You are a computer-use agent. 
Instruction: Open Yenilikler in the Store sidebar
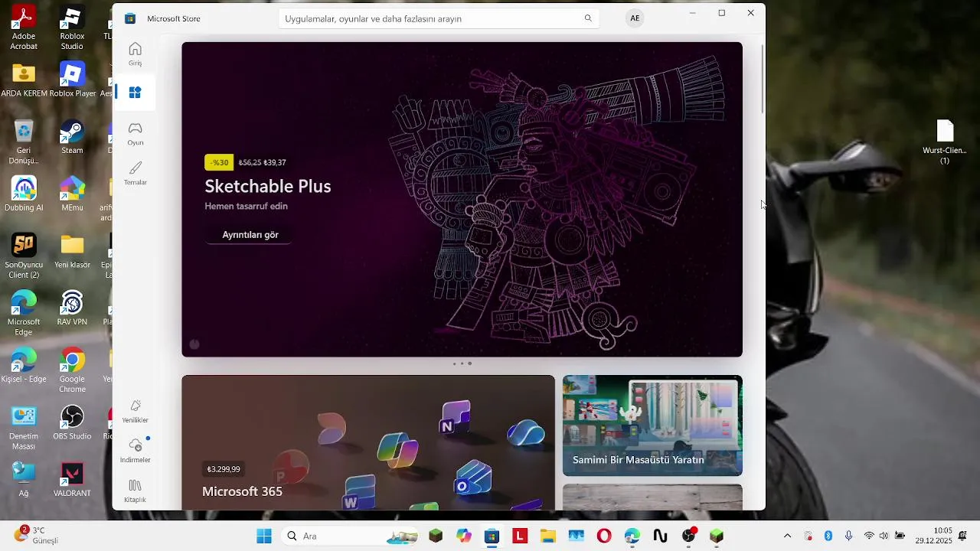tap(135, 411)
